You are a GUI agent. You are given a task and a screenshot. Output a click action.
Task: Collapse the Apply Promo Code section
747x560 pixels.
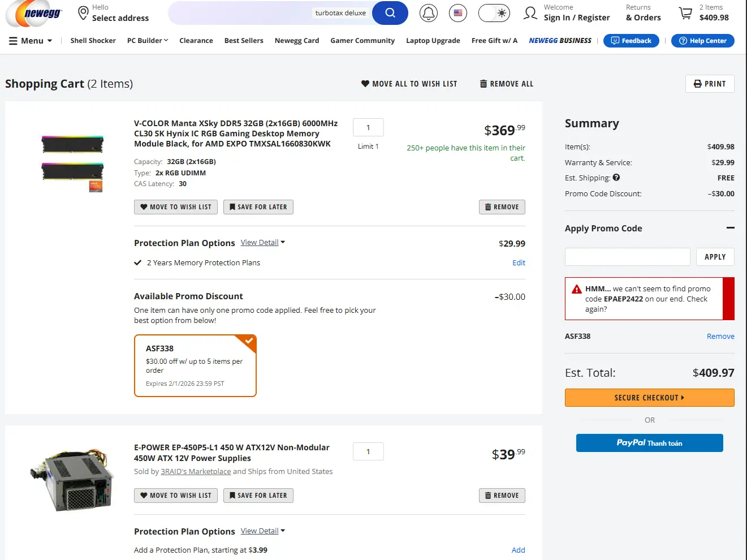(x=730, y=228)
